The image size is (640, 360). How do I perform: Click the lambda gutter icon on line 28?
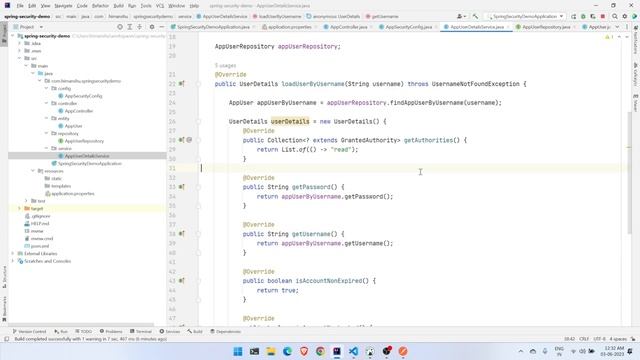189,140
